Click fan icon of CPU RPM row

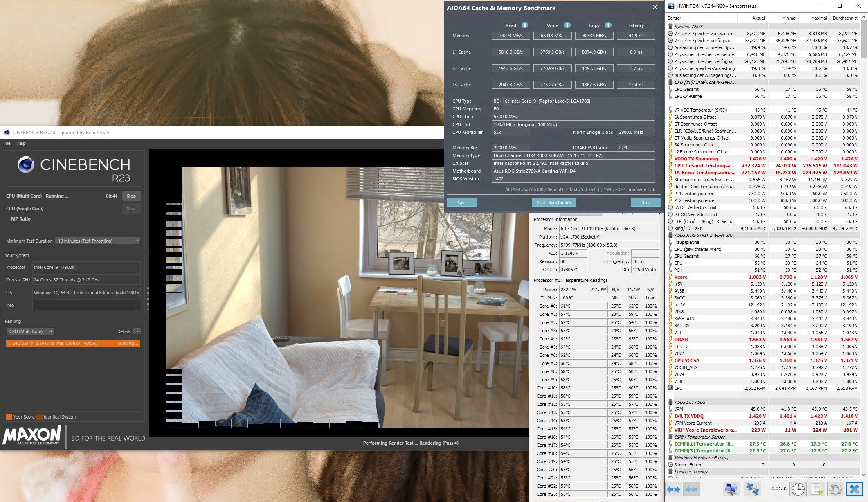click(670, 388)
